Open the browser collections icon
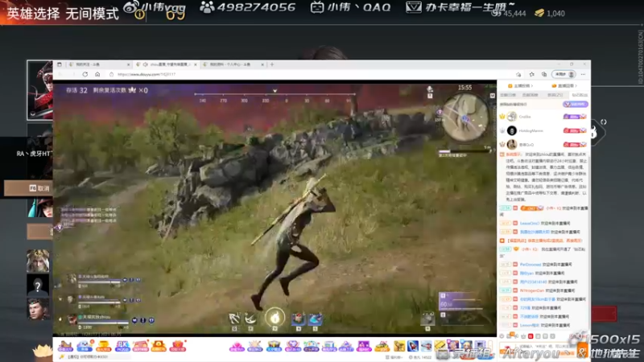This screenshot has height=362, width=644. coord(544,74)
